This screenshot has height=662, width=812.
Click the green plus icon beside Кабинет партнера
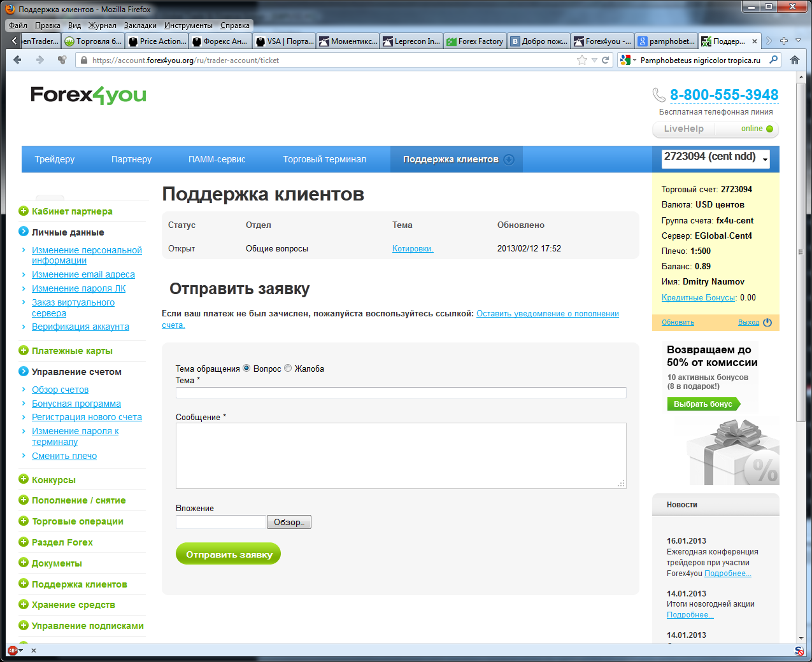click(x=24, y=211)
